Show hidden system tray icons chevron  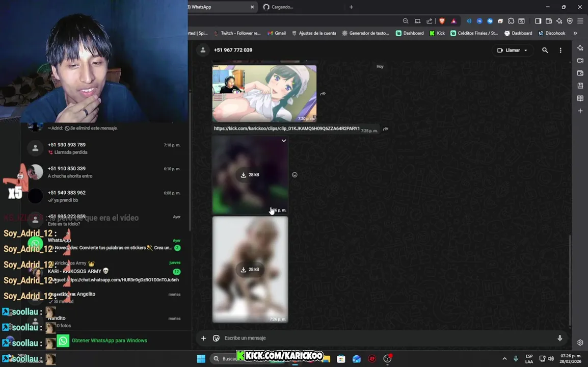click(504, 359)
